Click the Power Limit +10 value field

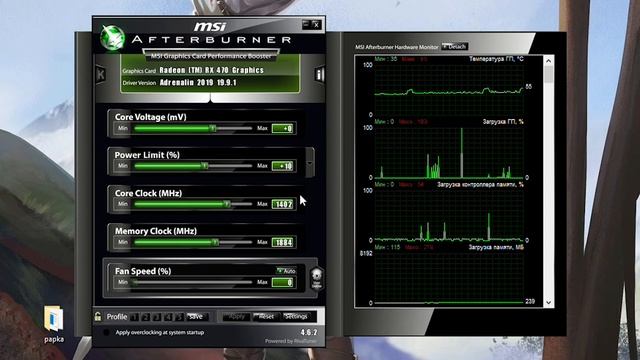point(283,166)
